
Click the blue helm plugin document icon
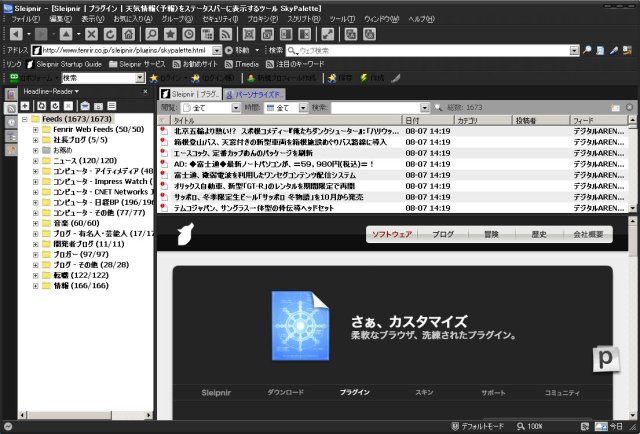tap(300, 326)
